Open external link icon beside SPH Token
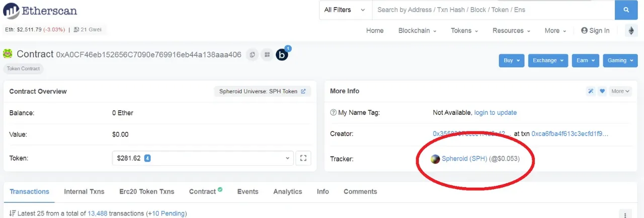644x218 pixels. [303, 92]
